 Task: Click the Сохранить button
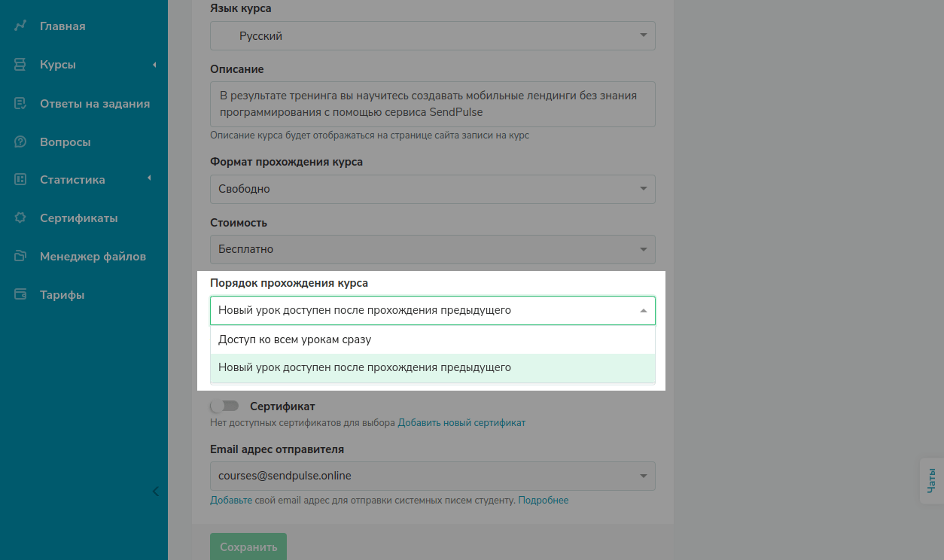click(248, 547)
